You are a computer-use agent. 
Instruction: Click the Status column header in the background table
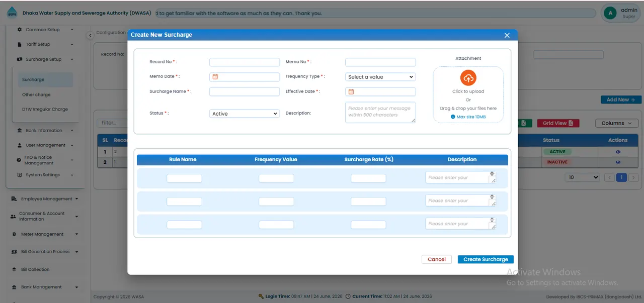pos(551,140)
